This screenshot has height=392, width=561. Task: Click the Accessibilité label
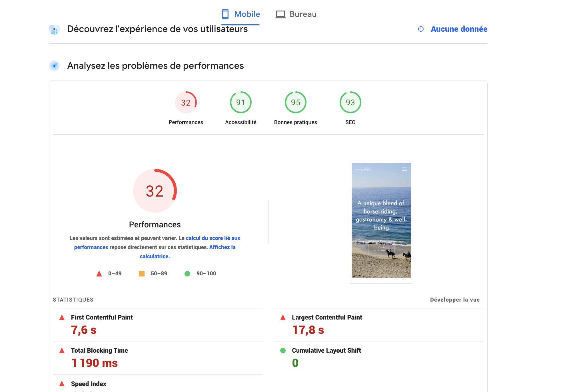[x=241, y=122]
